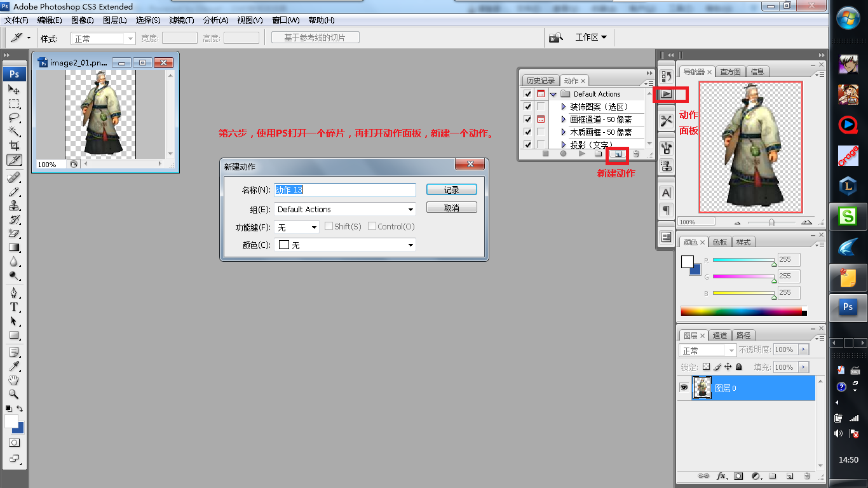Click the trash icon in the Actions panel
The image size is (868, 488).
pyautogui.click(x=636, y=154)
